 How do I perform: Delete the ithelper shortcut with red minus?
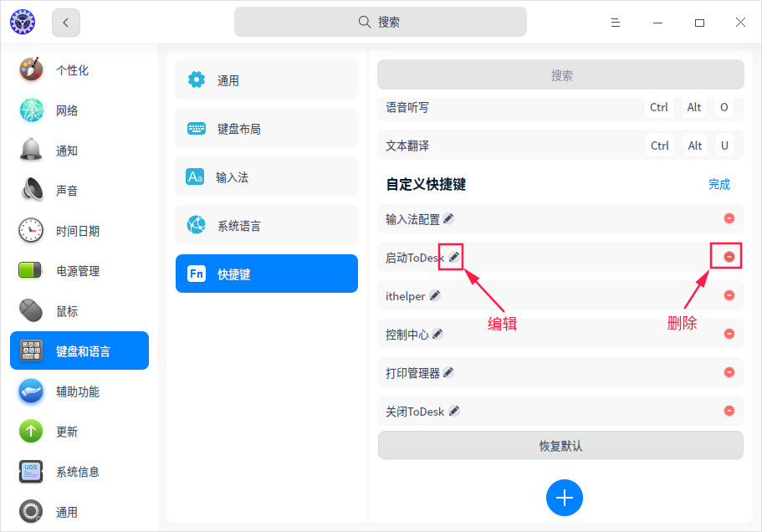click(729, 295)
